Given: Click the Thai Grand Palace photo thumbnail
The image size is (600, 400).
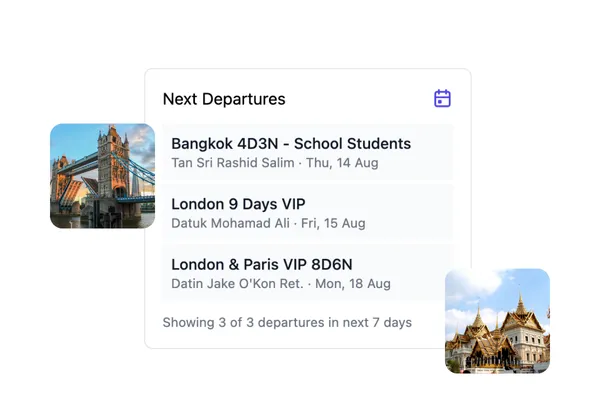Looking at the screenshot, I should click(x=497, y=321).
